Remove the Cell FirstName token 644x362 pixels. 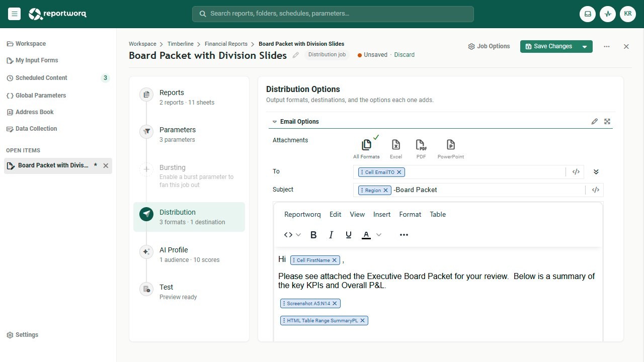[335, 260]
